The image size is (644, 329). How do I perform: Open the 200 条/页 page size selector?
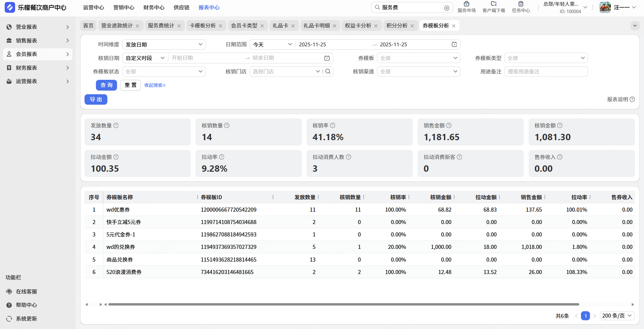coord(617,316)
